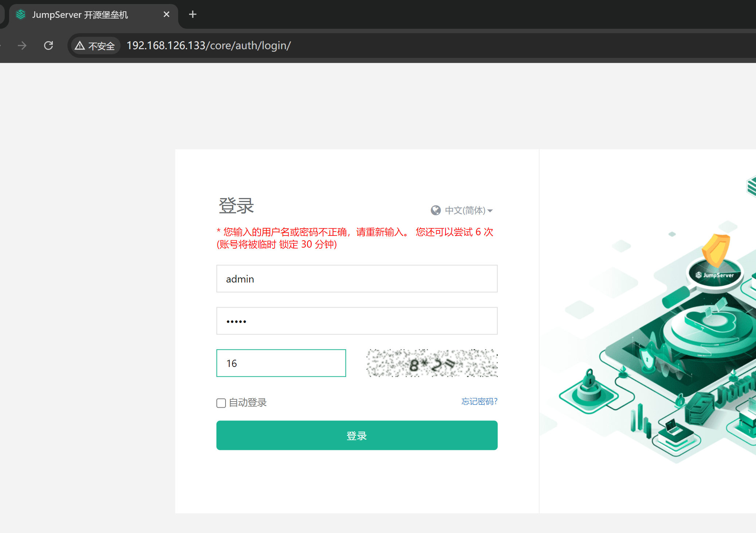The image size is (756, 533).
Task: Focus the password input field
Action: (357, 321)
